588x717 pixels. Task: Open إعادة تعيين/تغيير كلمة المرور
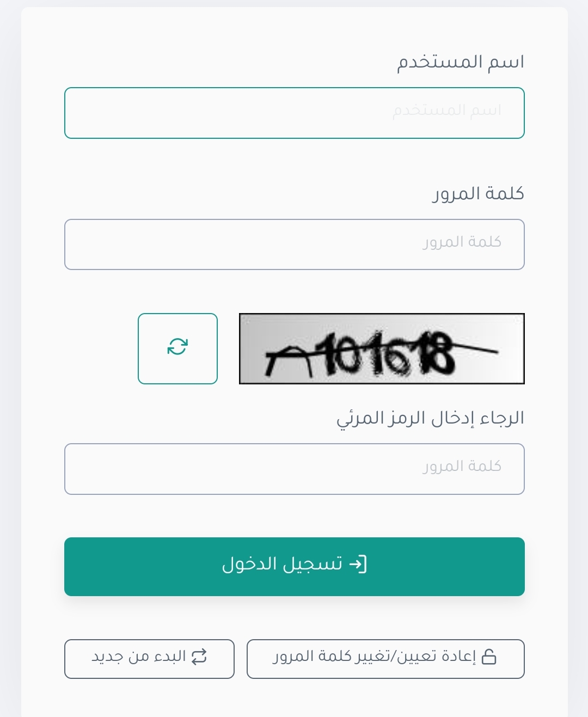(x=385, y=659)
